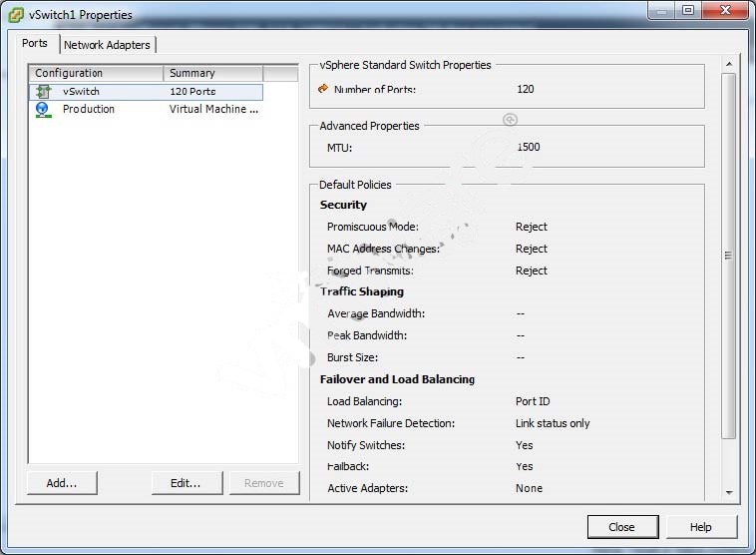Click the 'MTU:' label

click(x=339, y=148)
